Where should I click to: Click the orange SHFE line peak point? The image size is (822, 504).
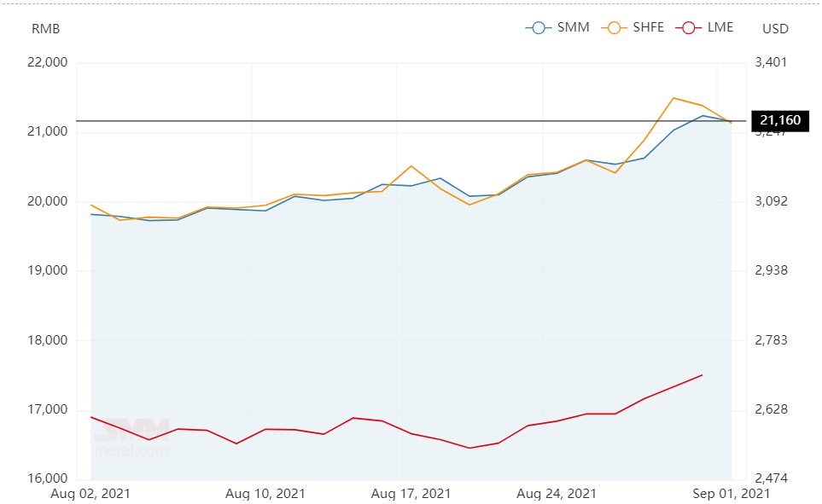[x=673, y=98]
